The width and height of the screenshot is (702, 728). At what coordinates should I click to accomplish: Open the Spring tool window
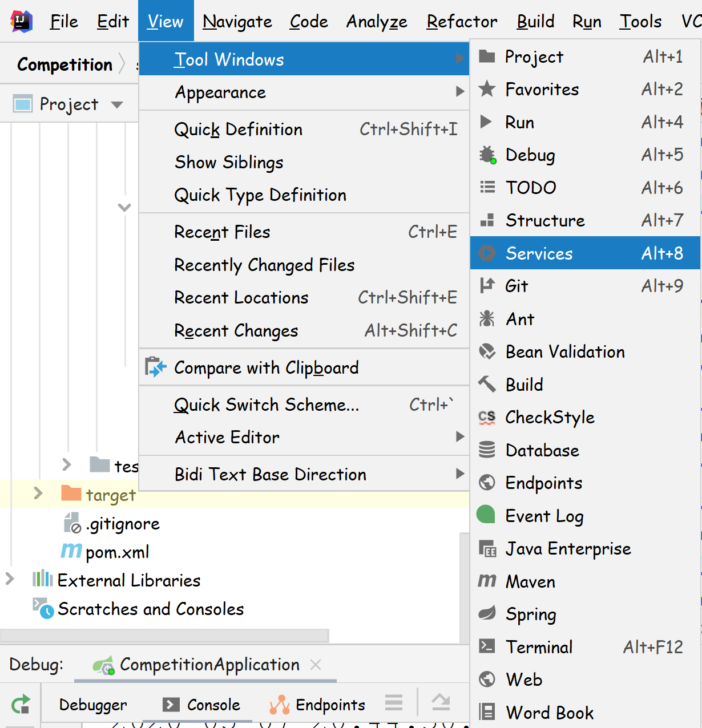point(530,614)
